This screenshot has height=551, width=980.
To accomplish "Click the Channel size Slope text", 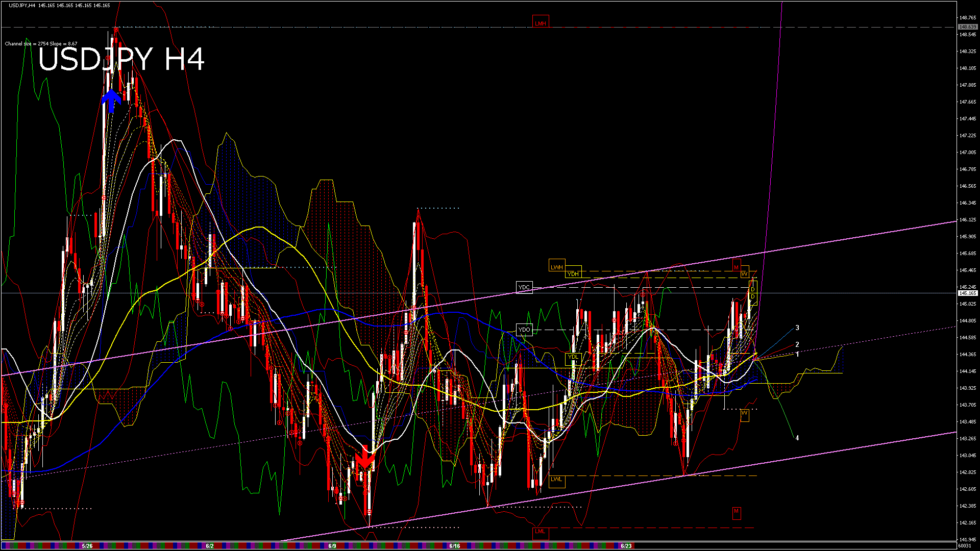I will [x=41, y=44].
